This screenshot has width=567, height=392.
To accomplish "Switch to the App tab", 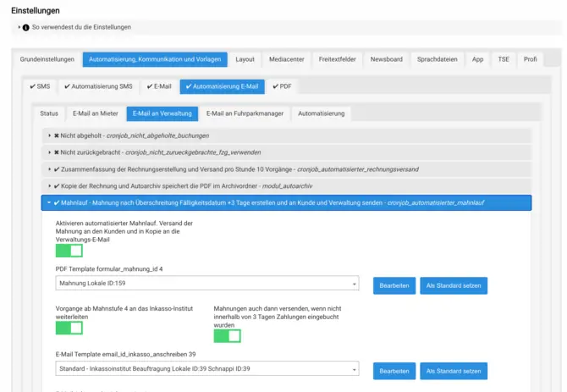I will [x=477, y=59].
